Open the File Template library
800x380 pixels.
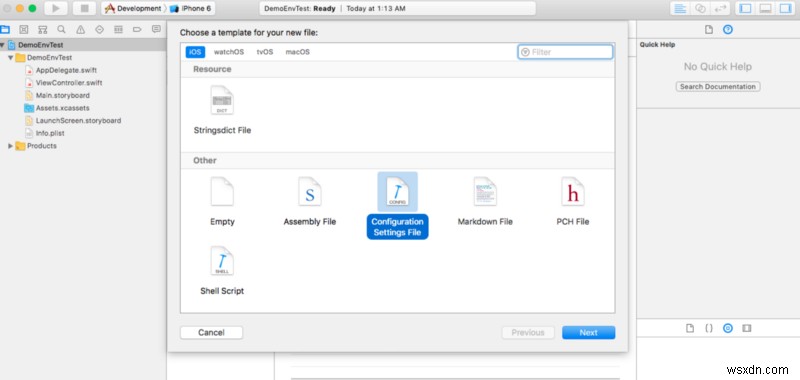pos(690,328)
